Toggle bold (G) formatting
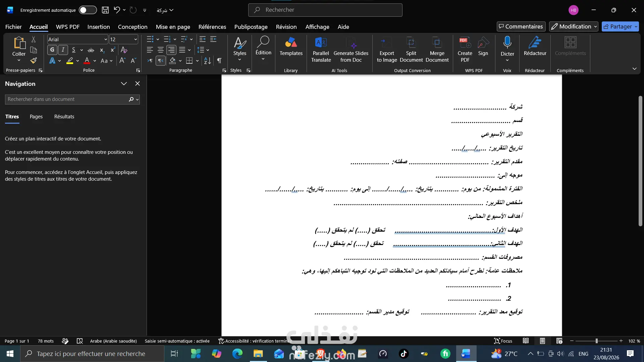This screenshot has width=644, height=362. click(52, 50)
